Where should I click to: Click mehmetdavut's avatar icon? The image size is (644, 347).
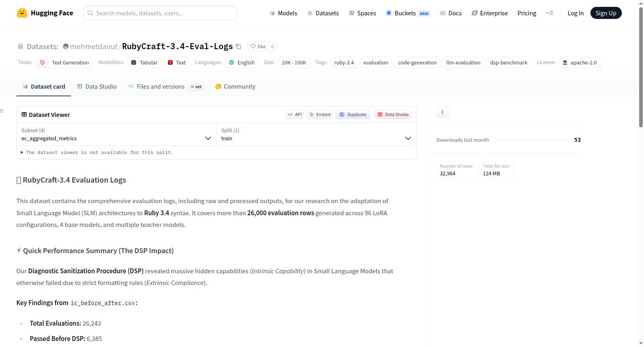tap(66, 46)
